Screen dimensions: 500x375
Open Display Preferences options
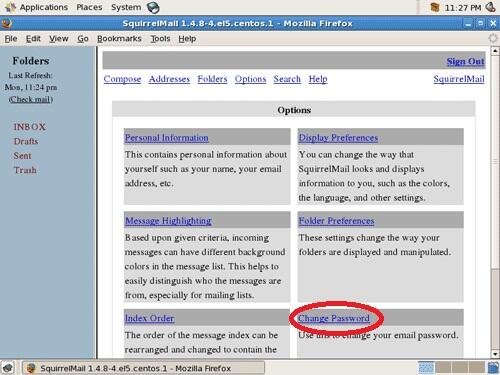pos(338,138)
